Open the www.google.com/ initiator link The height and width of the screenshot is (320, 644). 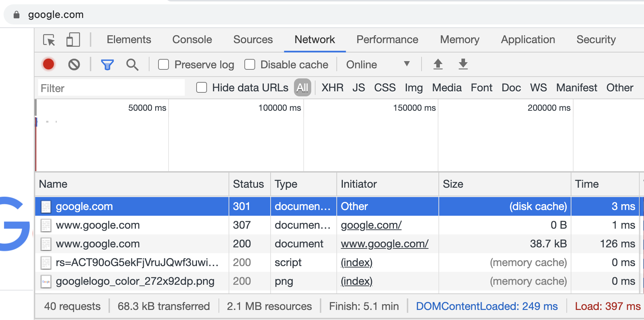click(x=385, y=244)
